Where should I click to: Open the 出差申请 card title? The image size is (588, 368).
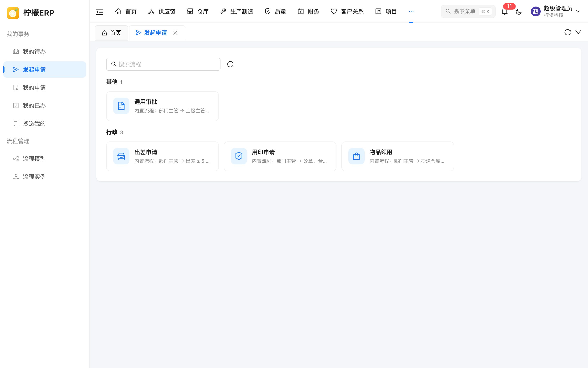(x=146, y=152)
